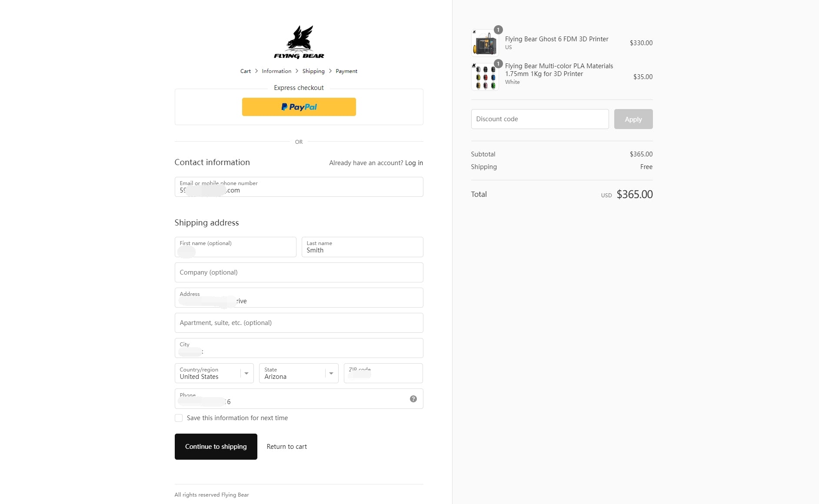
Task: Go to the Cart breadcrumb step
Action: click(246, 71)
